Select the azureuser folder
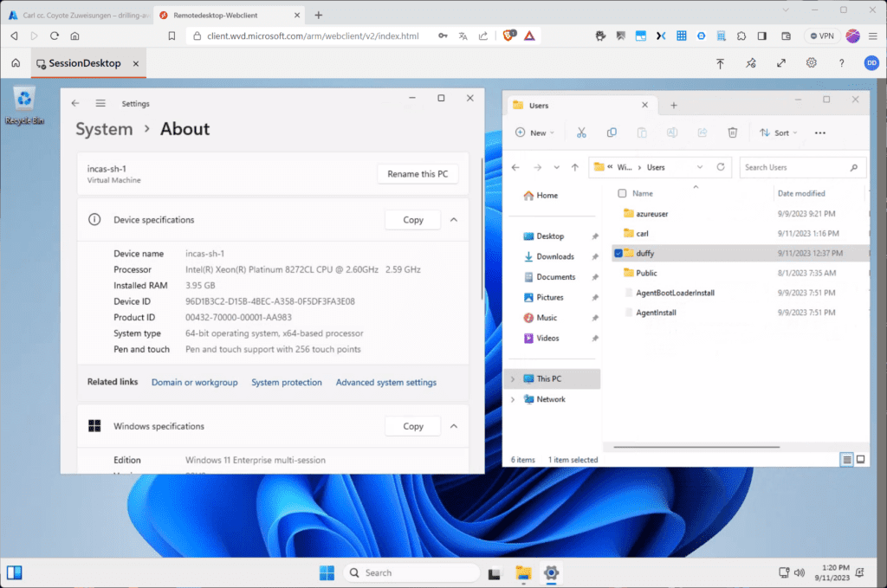Viewport: 887px width, 588px height. (x=651, y=214)
